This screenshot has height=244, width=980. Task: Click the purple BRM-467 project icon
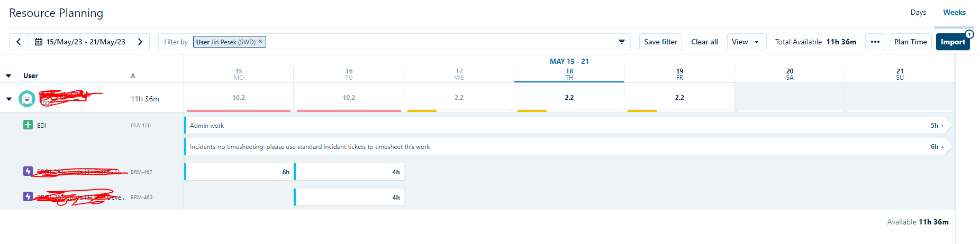pos(28,171)
